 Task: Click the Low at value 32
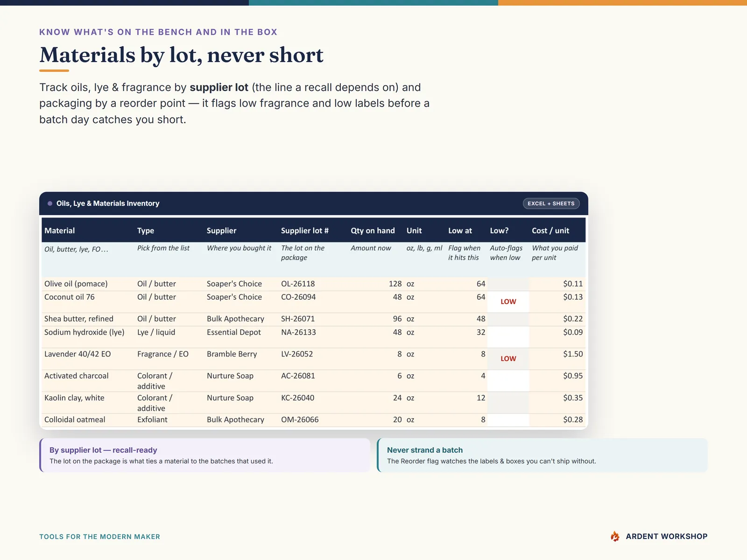click(x=481, y=332)
